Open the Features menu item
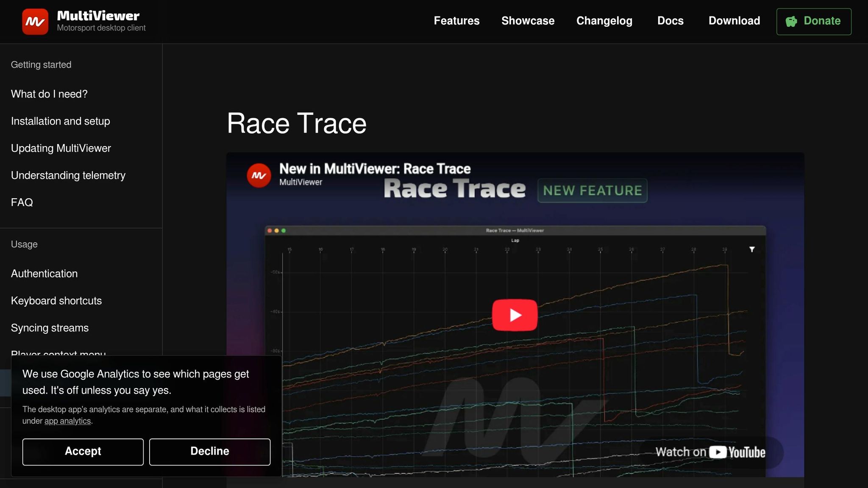The image size is (868, 488). point(456,21)
